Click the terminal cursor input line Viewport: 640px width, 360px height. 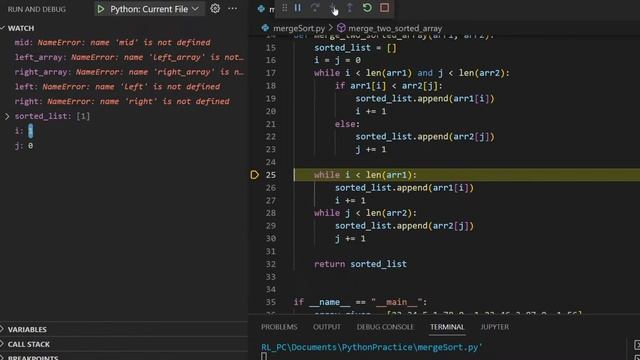coord(264,356)
